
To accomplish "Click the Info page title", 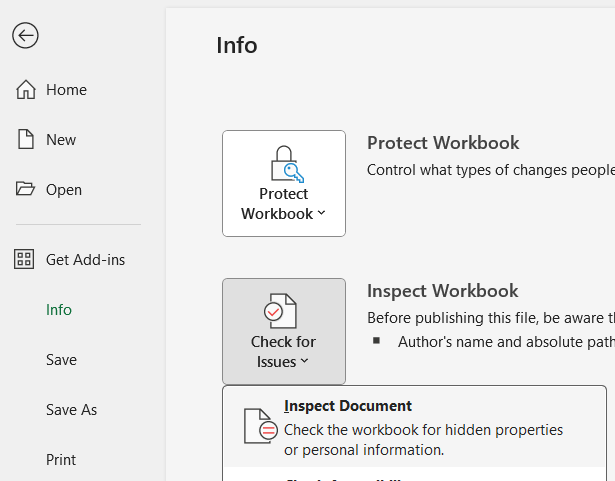I will tap(237, 45).
